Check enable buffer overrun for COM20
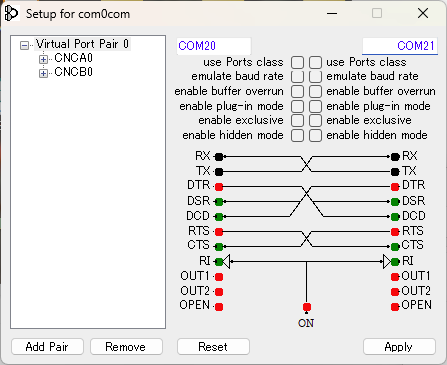The image size is (447, 365). (297, 91)
